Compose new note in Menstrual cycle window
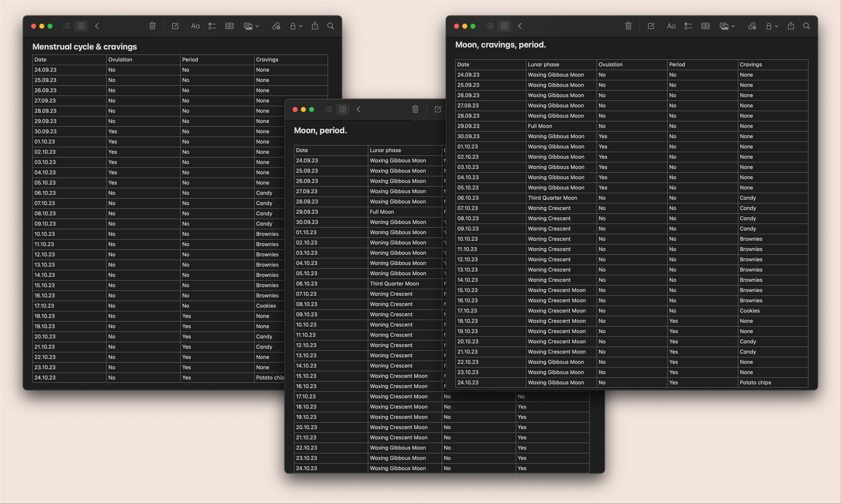The image size is (841, 504). click(175, 26)
